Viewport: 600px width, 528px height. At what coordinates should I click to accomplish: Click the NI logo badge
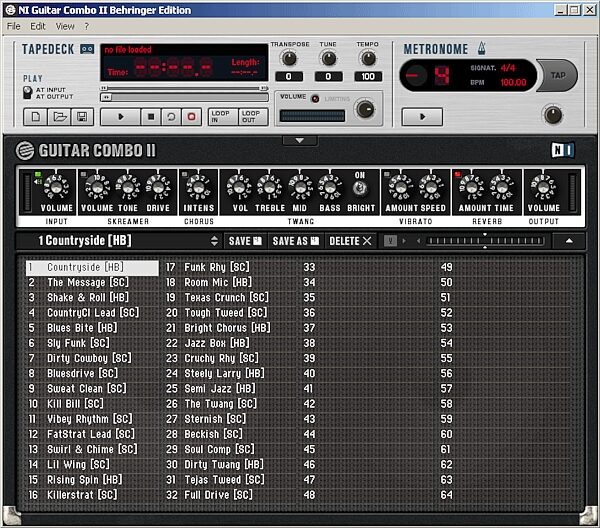(563, 150)
